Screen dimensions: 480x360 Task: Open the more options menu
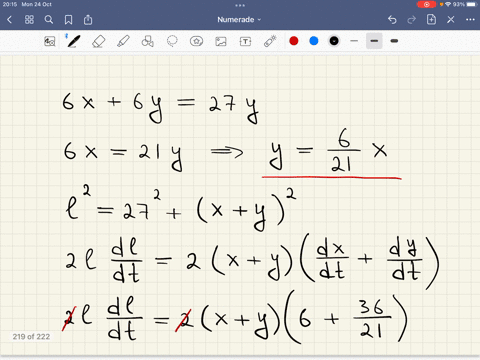(470, 20)
